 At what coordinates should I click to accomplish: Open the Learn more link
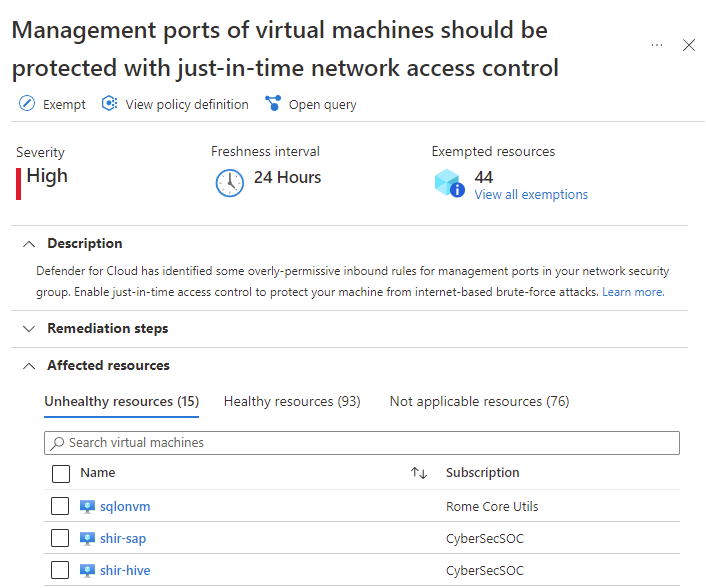tap(632, 292)
